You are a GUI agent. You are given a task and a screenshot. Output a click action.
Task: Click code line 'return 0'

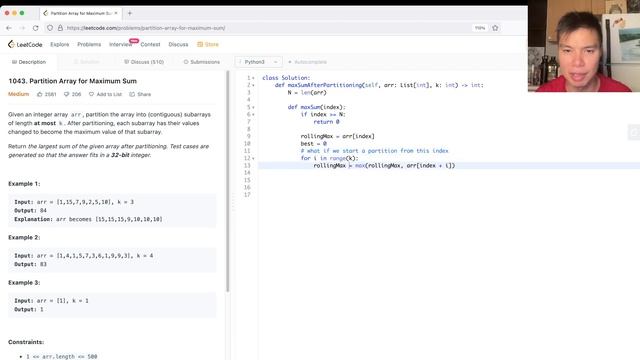pyautogui.click(x=326, y=122)
